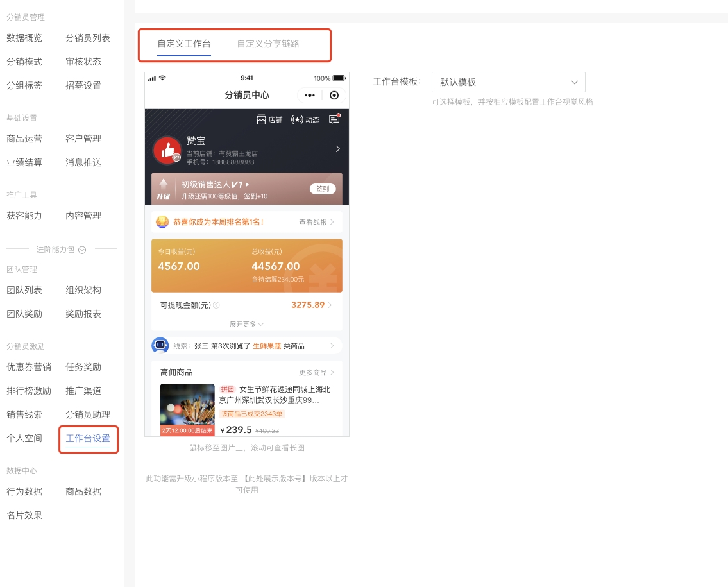Open 内容管理 menu item
Viewport: 728px width, 587px height.
click(x=83, y=216)
